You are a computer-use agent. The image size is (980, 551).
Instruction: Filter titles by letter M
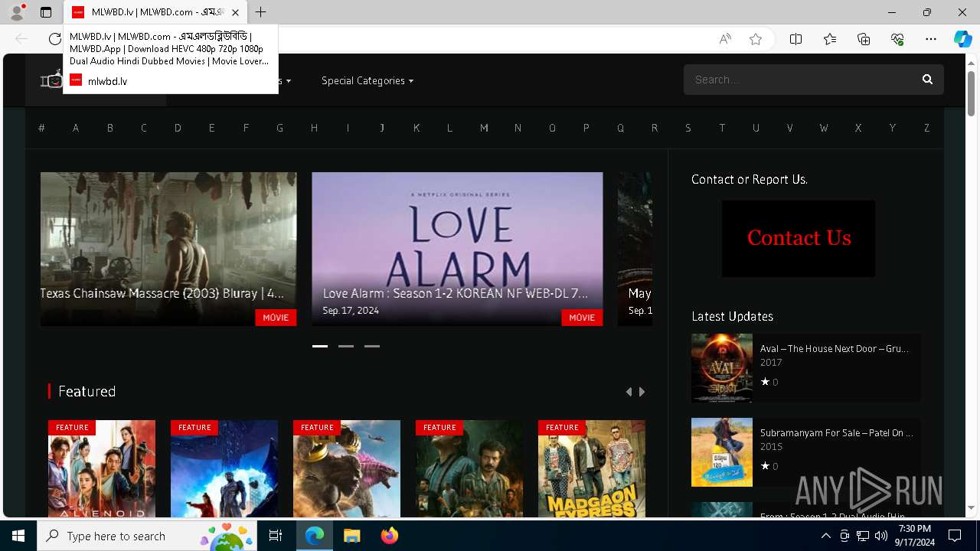pyautogui.click(x=484, y=128)
